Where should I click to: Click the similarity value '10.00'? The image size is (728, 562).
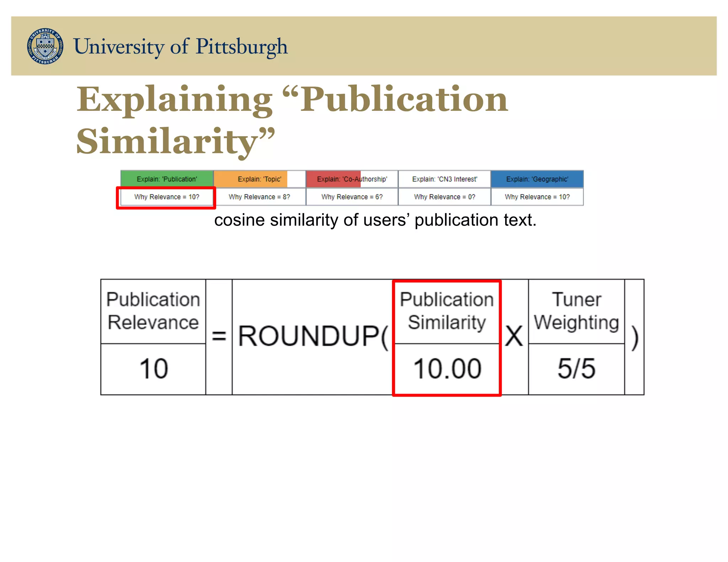click(447, 369)
